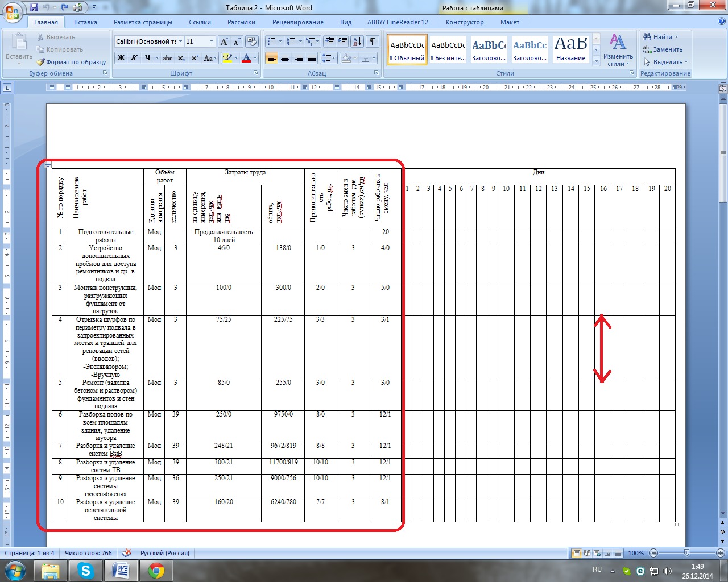Open the multilevel list dropdown
The image size is (728, 582).
312,41
